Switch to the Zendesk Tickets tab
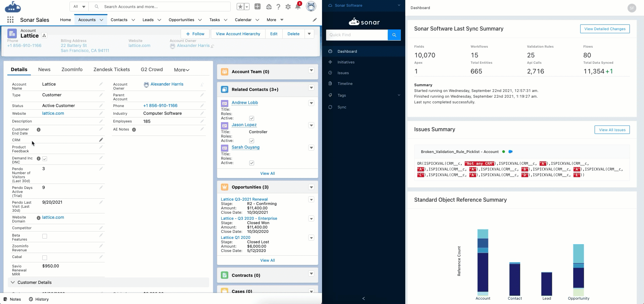The image size is (644, 304). (x=111, y=69)
